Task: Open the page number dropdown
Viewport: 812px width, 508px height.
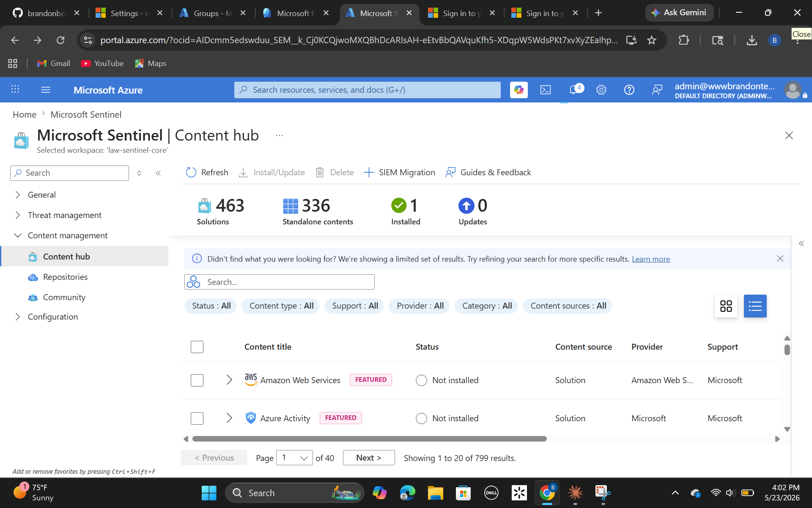Action: [x=294, y=458]
